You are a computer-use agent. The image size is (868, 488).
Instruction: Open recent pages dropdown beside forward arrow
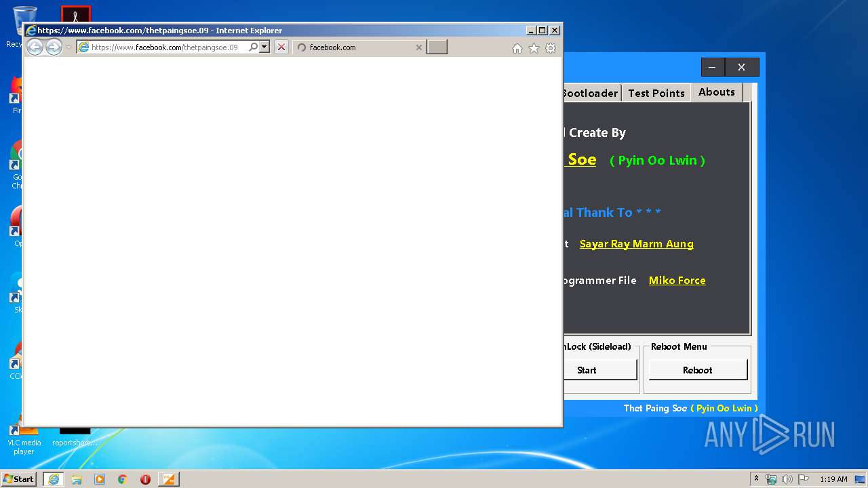(x=68, y=47)
